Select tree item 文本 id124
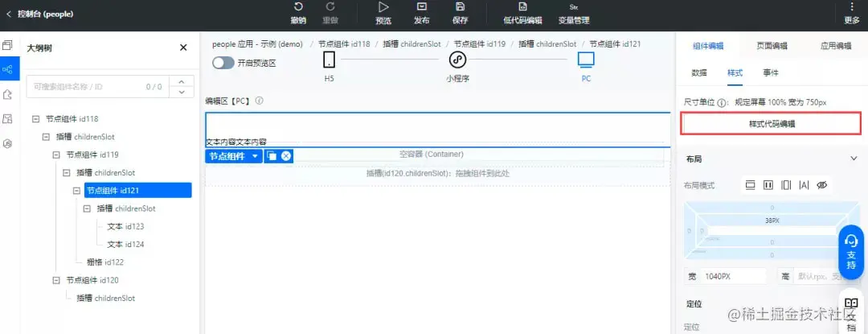Screen dimensions: 868x334 [125, 245]
